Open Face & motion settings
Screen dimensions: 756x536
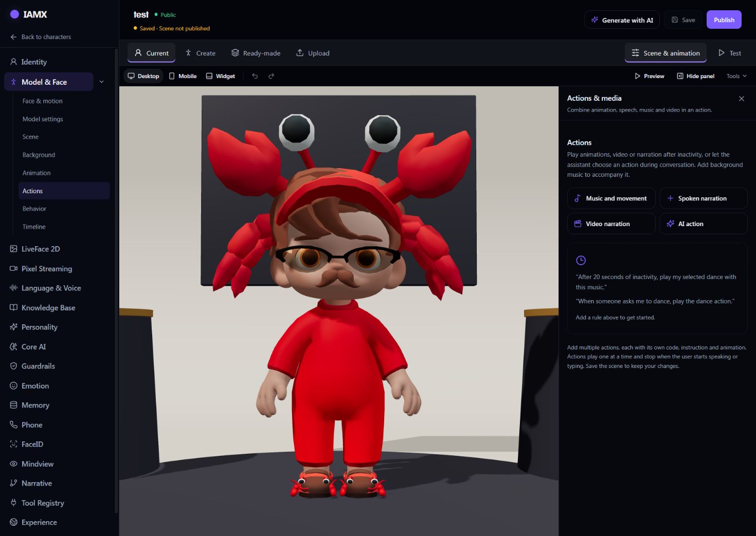[43, 101]
